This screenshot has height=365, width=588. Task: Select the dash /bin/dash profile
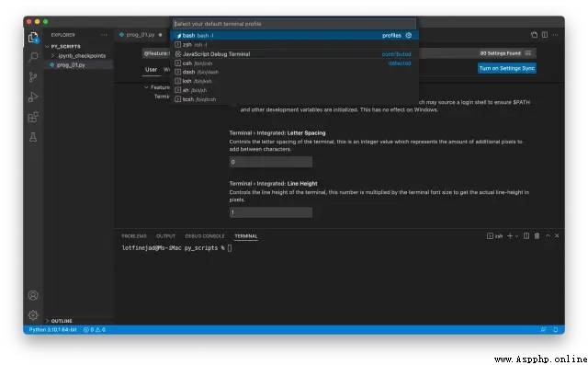294,72
